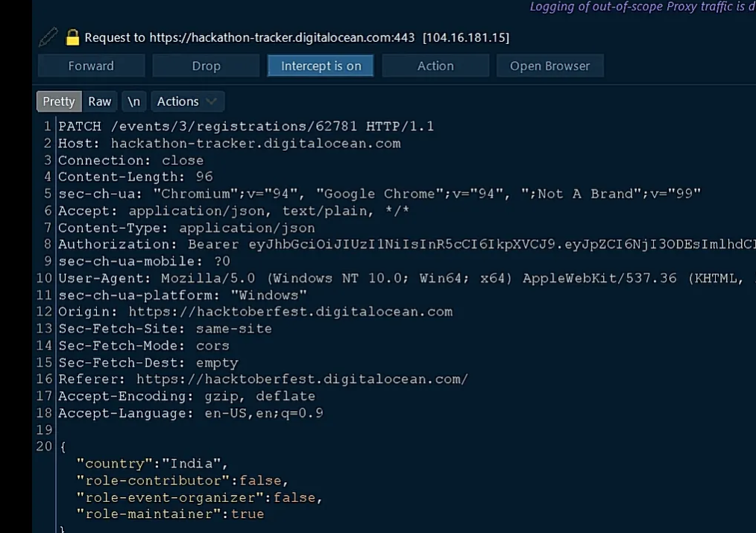Click the out-of-scope Proxy traffic logging notice
Image resolution: width=756 pixels, height=533 pixels.
pos(643,7)
